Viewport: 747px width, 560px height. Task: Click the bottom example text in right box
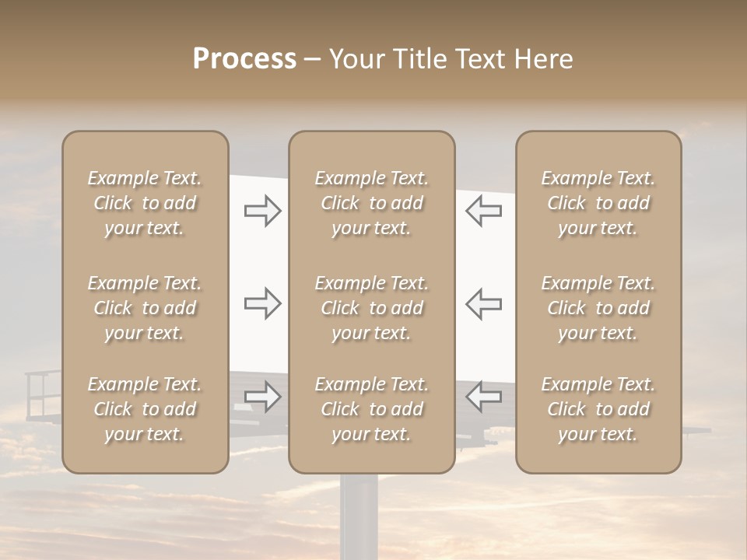(598, 409)
